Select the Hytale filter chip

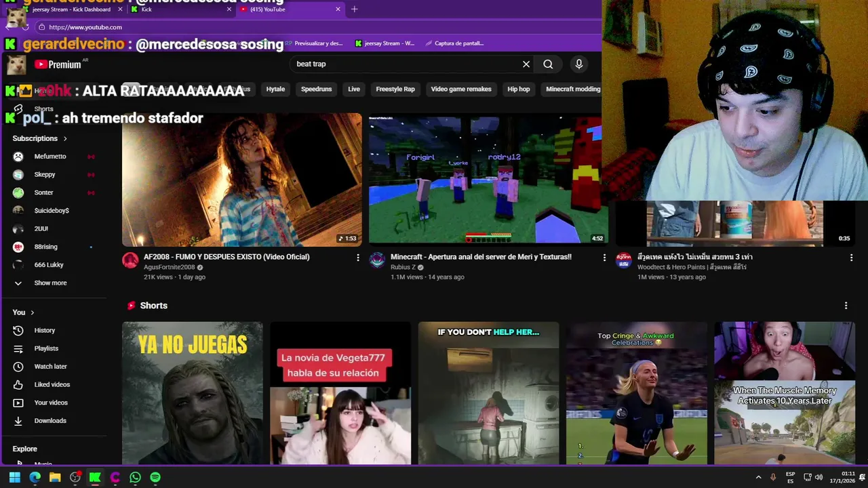[x=275, y=89]
